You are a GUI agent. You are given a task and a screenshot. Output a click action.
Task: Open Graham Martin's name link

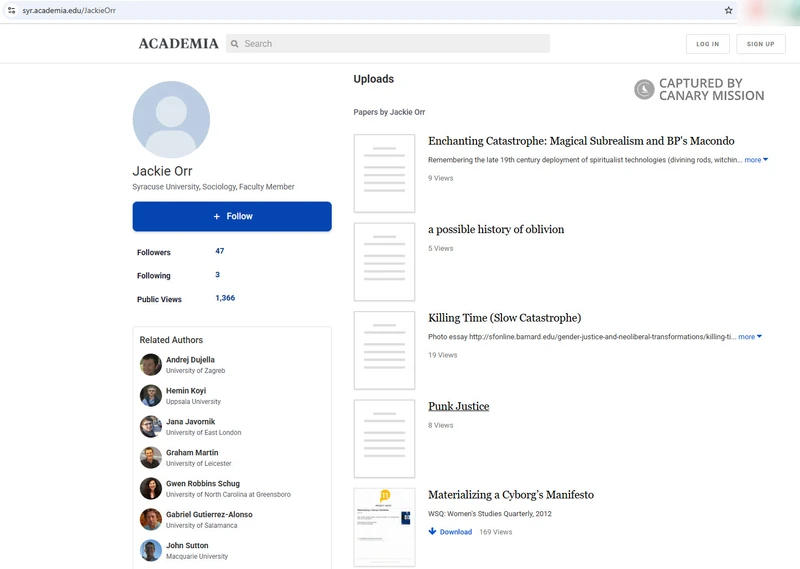192,453
